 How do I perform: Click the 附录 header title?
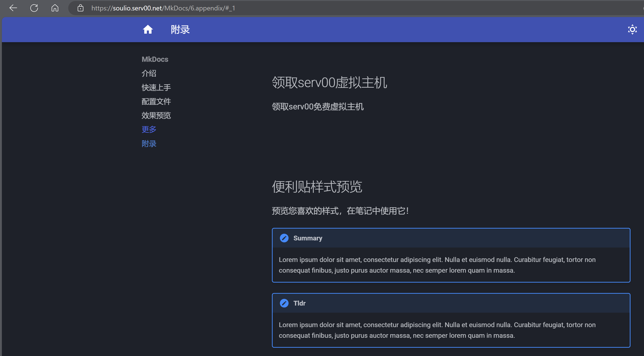[180, 30]
